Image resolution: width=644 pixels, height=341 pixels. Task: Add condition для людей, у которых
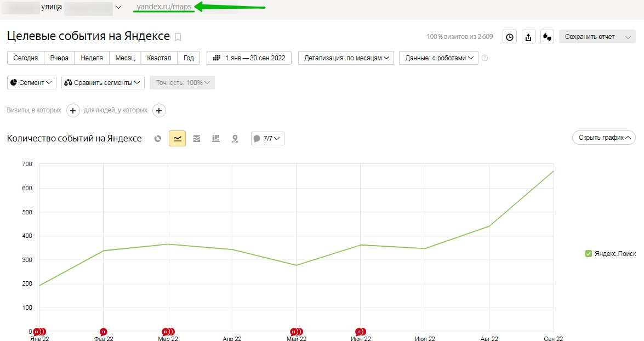[159, 111]
